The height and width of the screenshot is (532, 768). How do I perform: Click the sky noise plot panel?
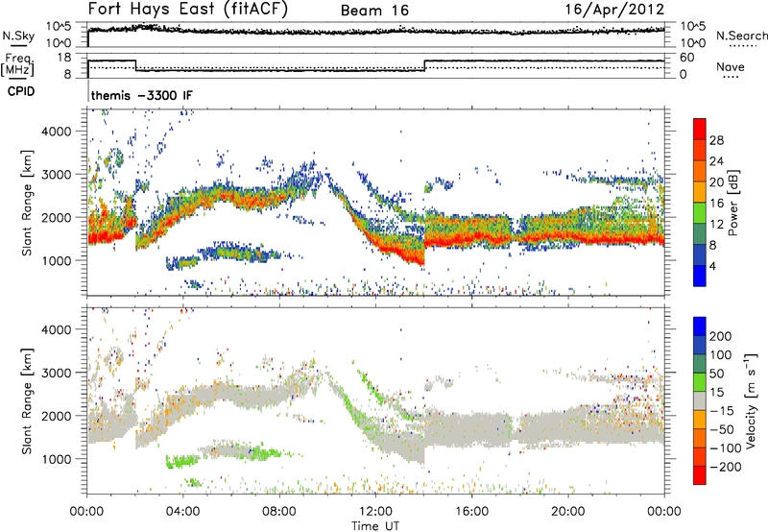(375, 35)
